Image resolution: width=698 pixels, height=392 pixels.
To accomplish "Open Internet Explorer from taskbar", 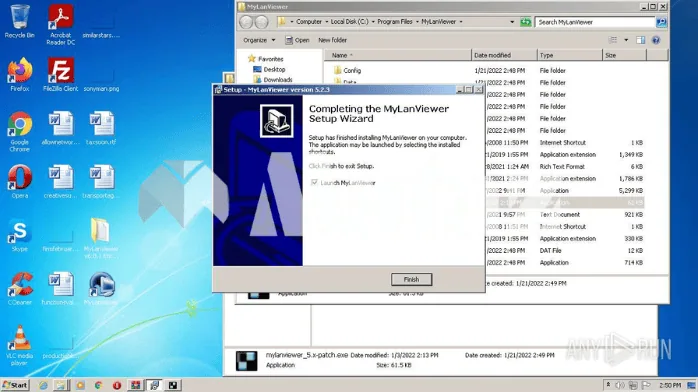I will [x=43, y=385].
